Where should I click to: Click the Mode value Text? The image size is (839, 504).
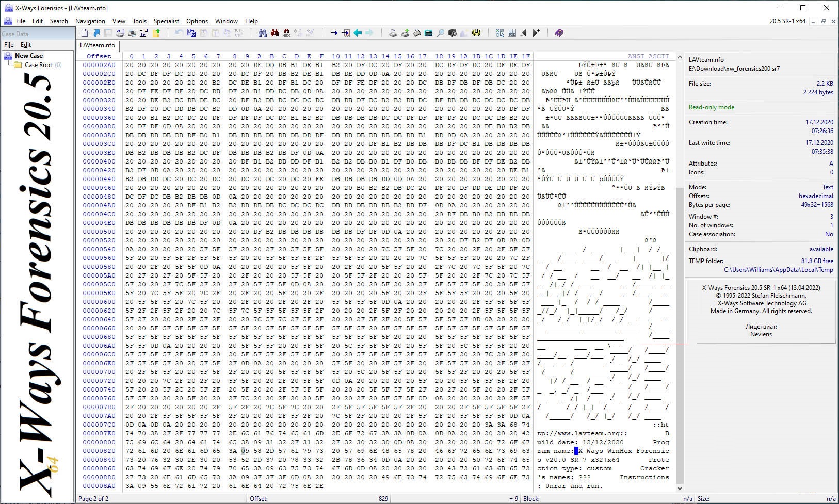(x=828, y=187)
